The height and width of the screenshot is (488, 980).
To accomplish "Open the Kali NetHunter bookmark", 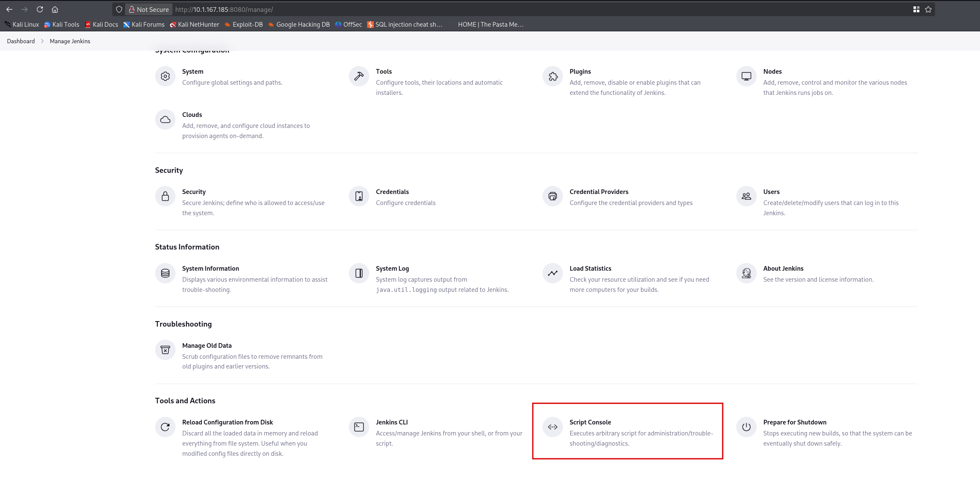I will 194,25.
